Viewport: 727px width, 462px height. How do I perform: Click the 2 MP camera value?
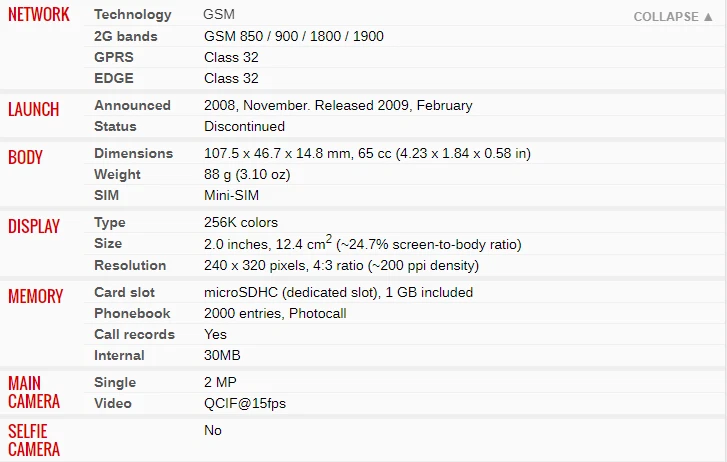click(x=220, y=382)
